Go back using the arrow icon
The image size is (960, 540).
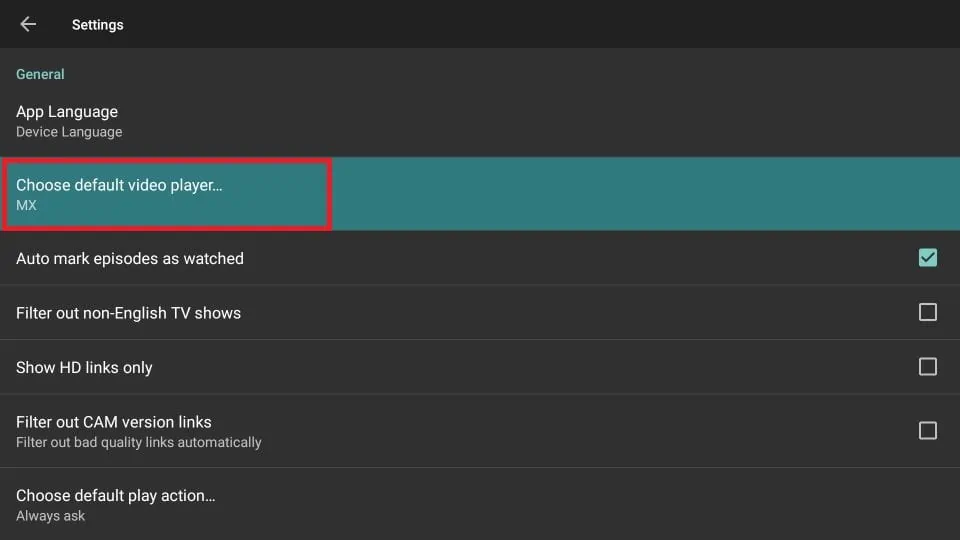tap(28, 24)
